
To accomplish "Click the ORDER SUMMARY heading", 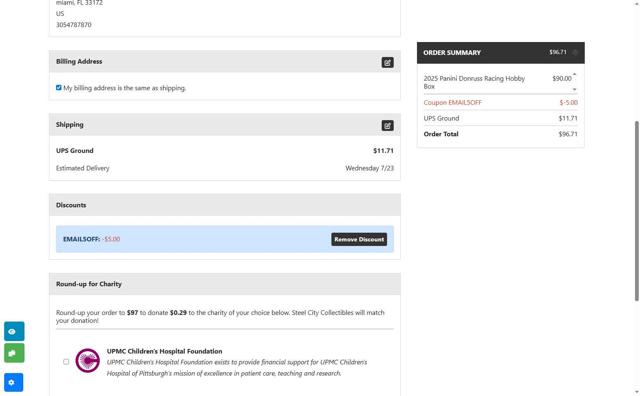I will 452,53.
